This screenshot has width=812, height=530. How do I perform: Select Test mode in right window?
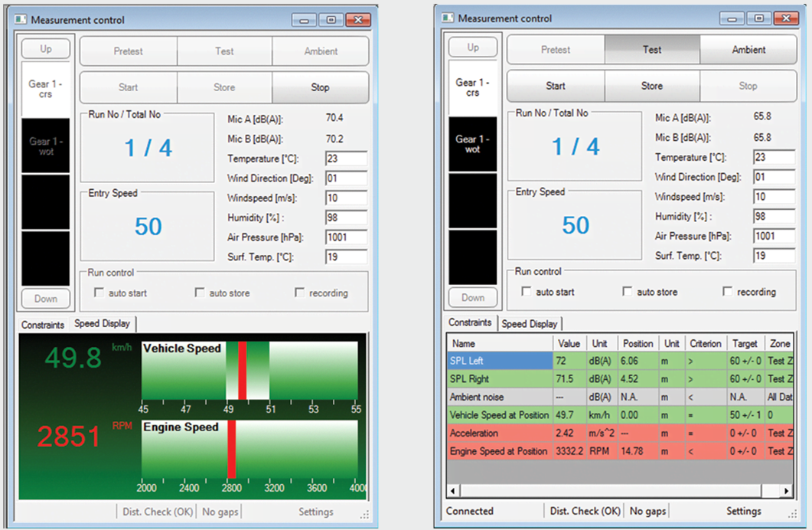click(652, 50)
